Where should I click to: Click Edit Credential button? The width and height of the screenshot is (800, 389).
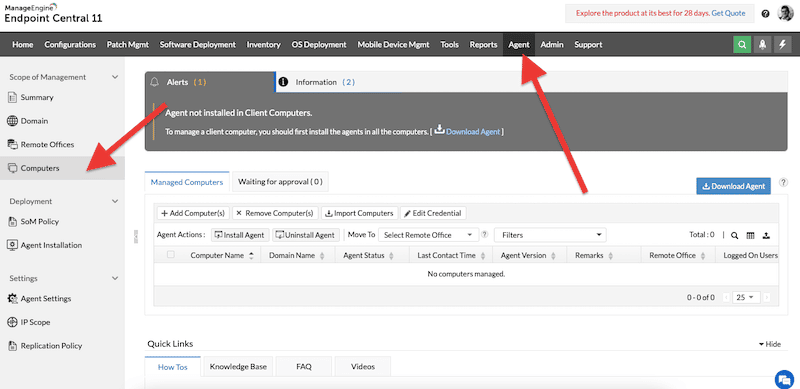433,213
